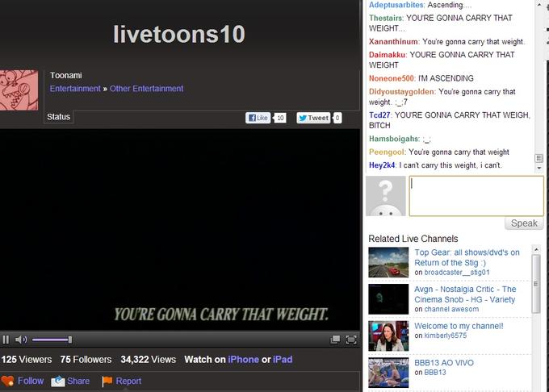Click the channel avatar image
549x392 pixels.
click(x=19, y=90)
